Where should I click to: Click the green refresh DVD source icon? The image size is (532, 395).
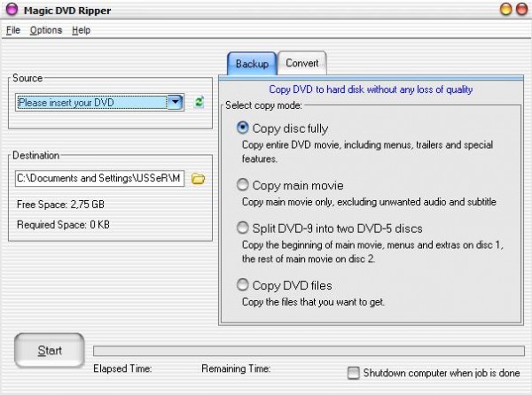point(199,102)
